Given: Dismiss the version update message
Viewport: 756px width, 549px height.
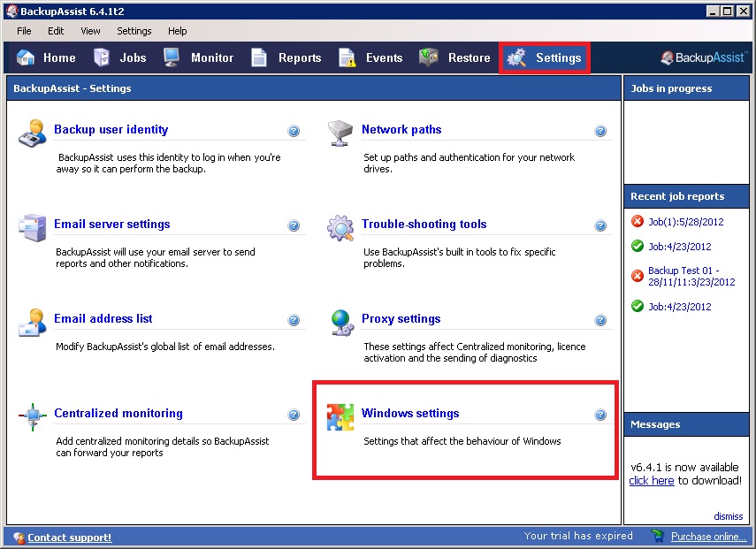Looking at the screenshot, I should [x=729, y=516].
